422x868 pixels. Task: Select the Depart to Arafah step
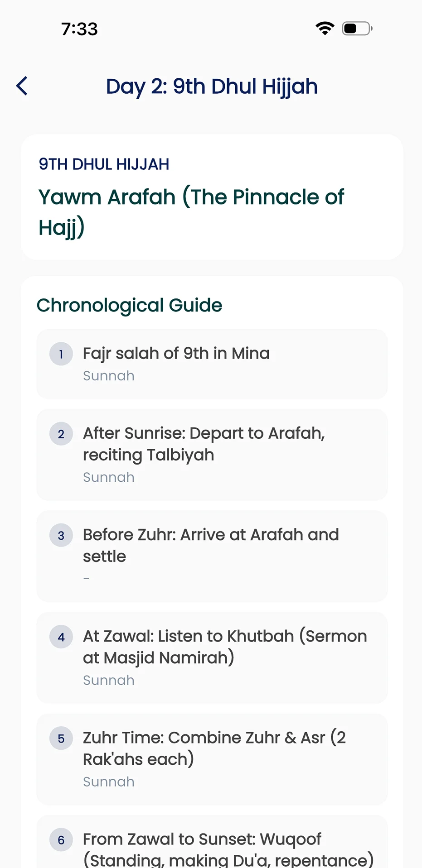[212, 455]
